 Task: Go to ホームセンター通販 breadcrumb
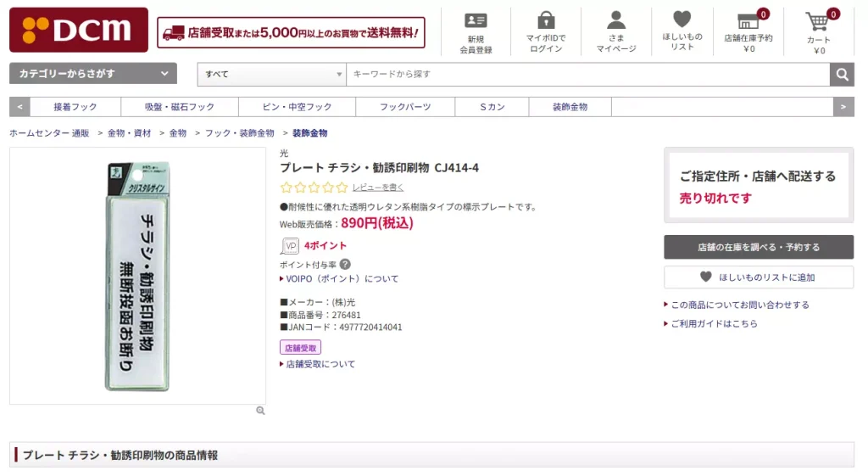pos(49,133)
